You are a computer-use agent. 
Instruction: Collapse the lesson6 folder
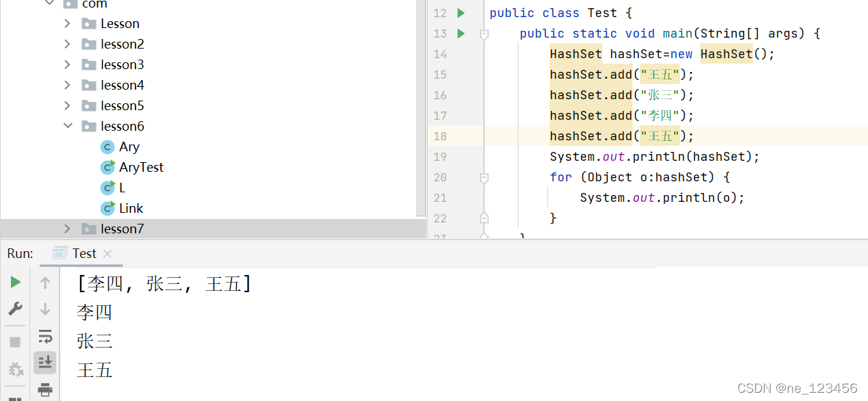67,125
